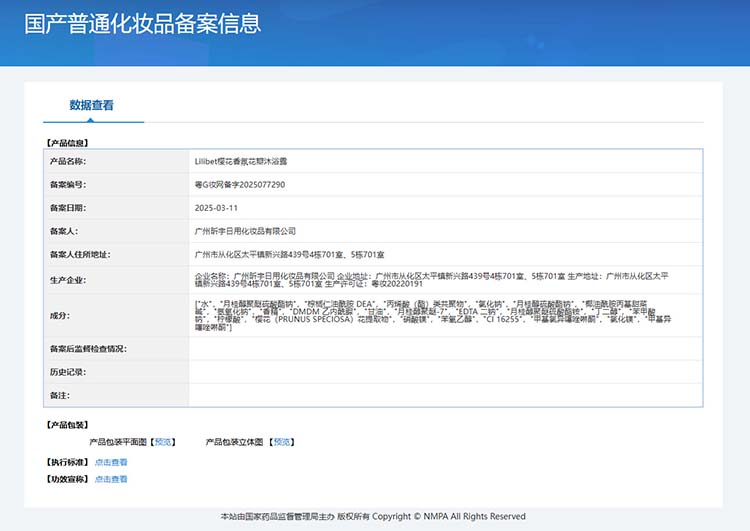Image resolution: width=750 pixels, height=531 pixels.
Task: Click the 成分 ingredients list text
Action: click(x=433, y=316)
